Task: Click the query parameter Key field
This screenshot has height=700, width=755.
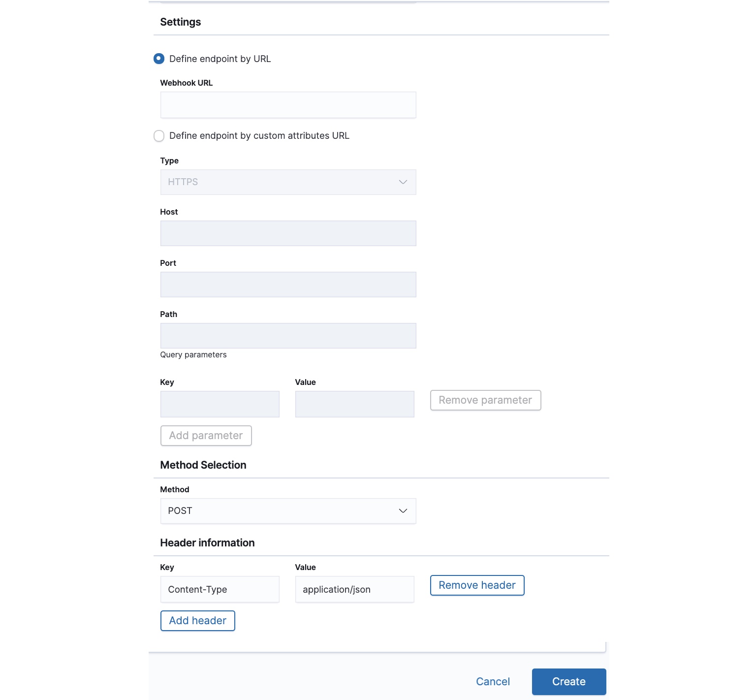Action: 220,404
